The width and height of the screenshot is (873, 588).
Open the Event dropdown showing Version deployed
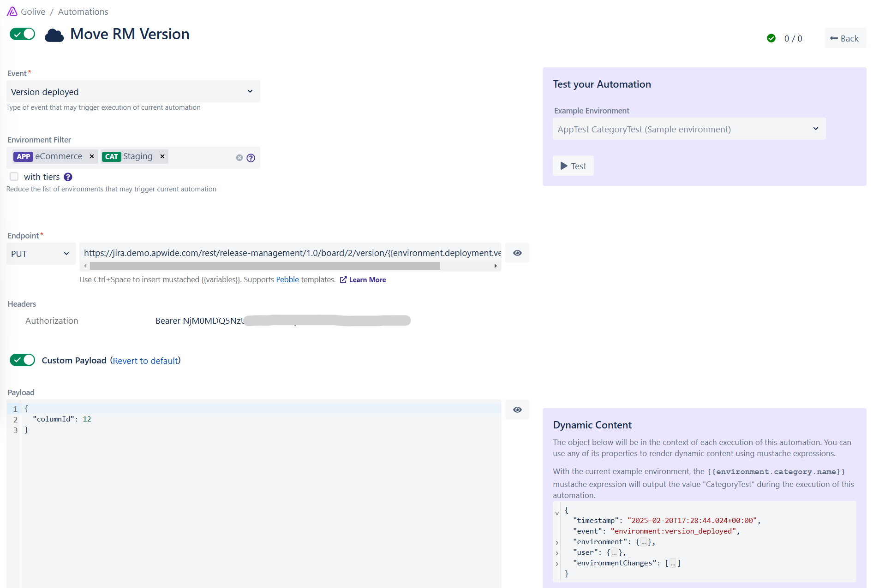point(133,92)
